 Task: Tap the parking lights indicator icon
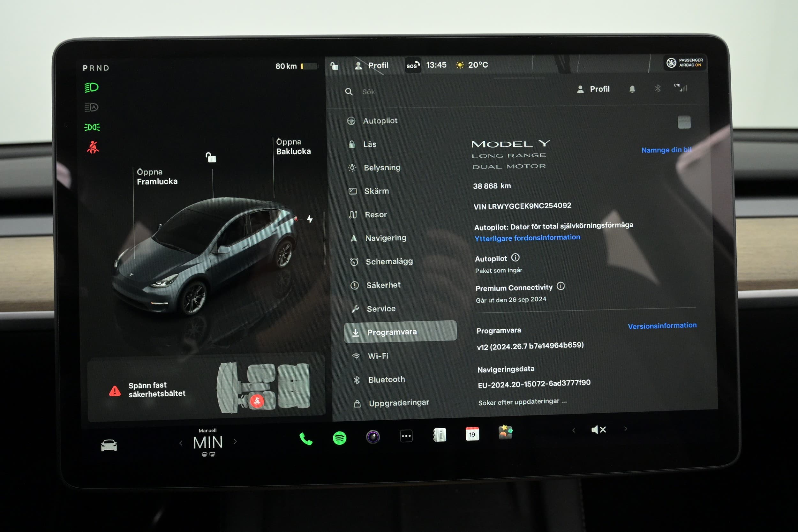pos(92,127)
